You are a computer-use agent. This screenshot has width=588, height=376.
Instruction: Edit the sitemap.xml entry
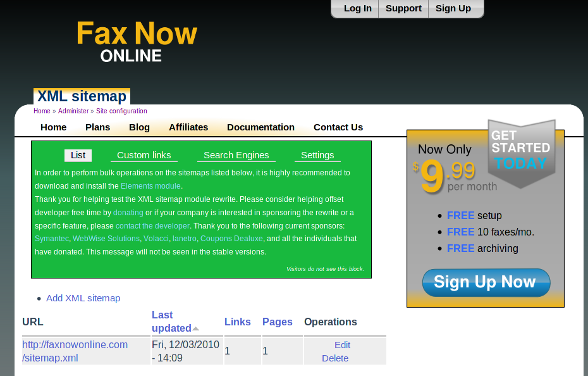(x=343, y=345)
